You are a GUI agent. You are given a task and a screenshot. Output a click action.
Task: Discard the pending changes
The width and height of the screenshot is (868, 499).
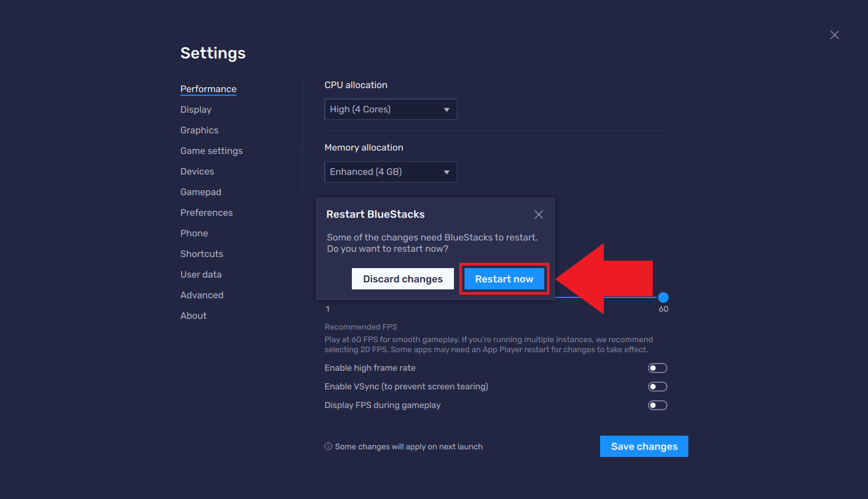pyautogui.click(x=402, y=278)
